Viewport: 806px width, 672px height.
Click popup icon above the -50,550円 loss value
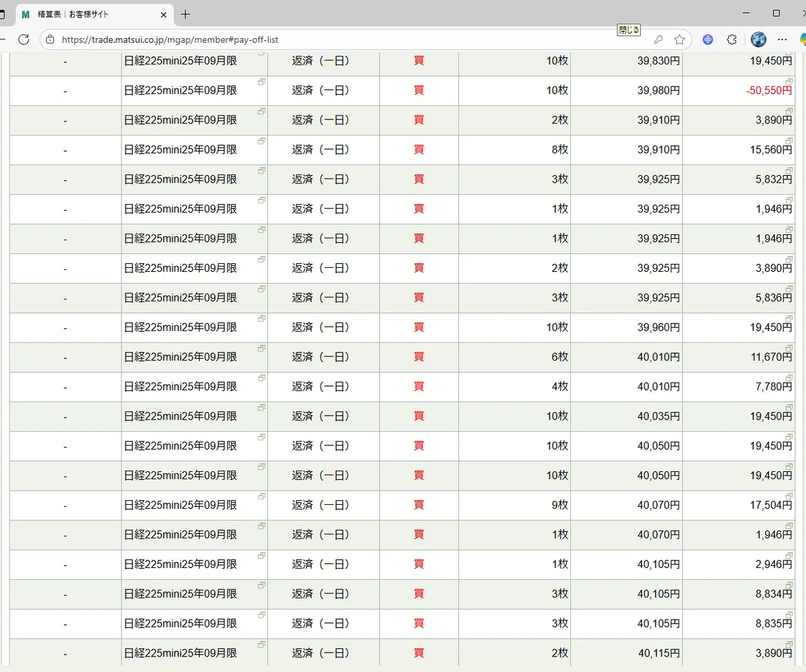click(789, 81)
